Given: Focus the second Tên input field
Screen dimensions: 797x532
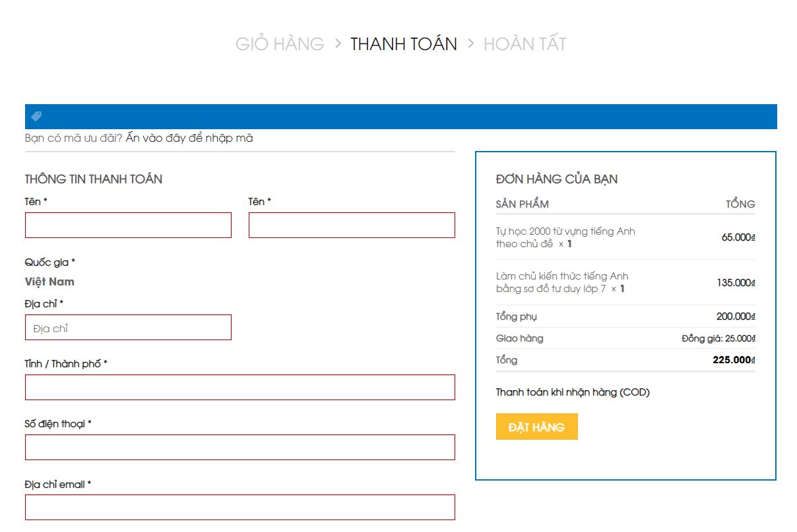Looking at the screenshot, I should click(x=352, y=225).
